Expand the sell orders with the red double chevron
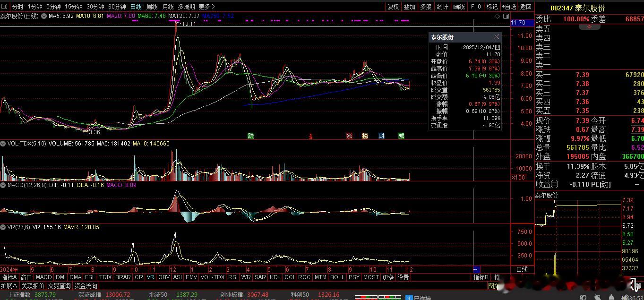644x300 pixels. point(590,27)
